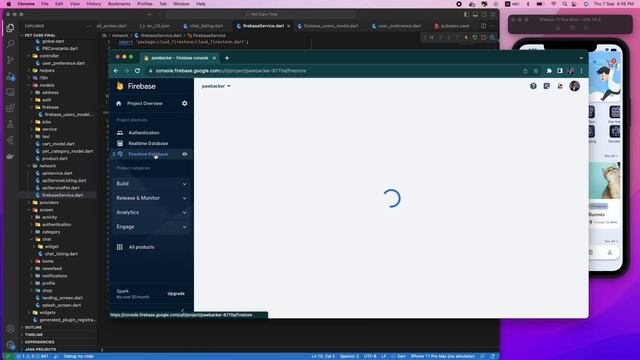Click Debug my code in status bar
640x360 pixels.
78,356
